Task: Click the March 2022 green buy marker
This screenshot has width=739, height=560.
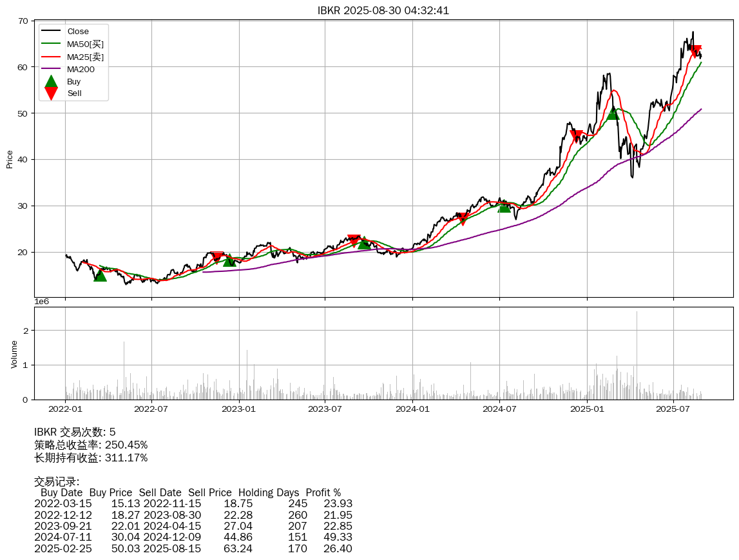Action: 100,275
